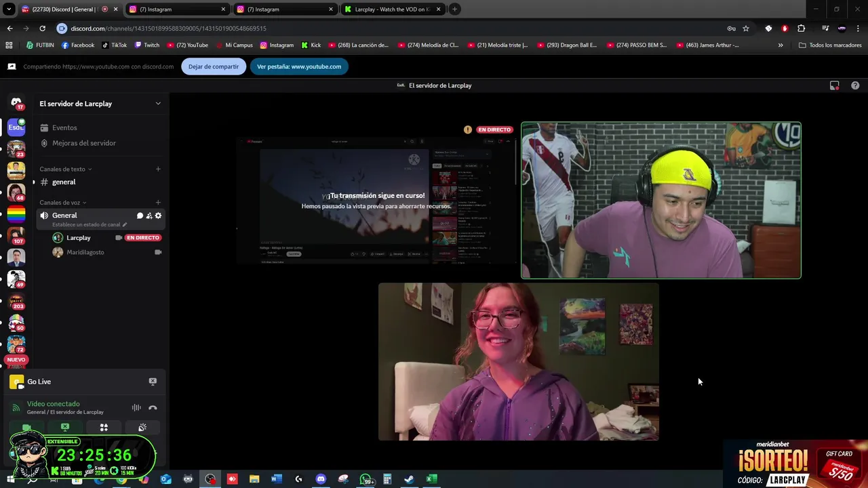
Task: Open El servidor de Larcplay dropdown menu
Action: (100, 104)
